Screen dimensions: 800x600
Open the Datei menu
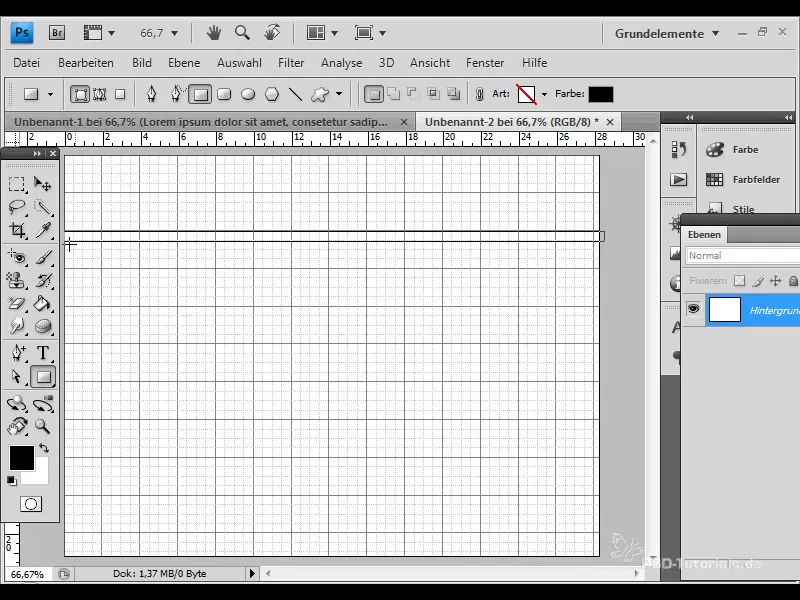pyautogui.click(x=27, y=63)
